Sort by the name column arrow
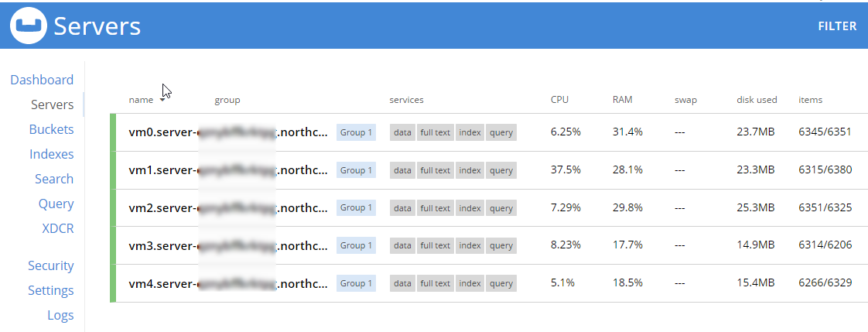This screenshot has height=332, width=868. coord(162,101)
